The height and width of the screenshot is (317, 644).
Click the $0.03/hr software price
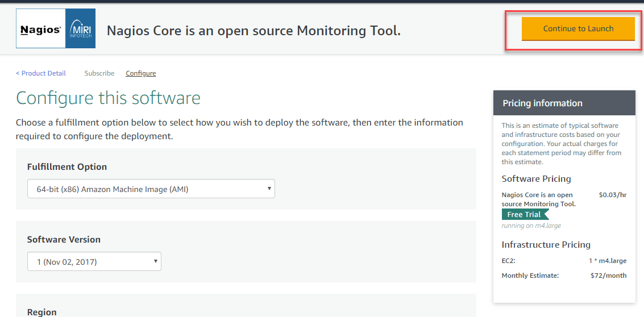click(x=613, y=195)
